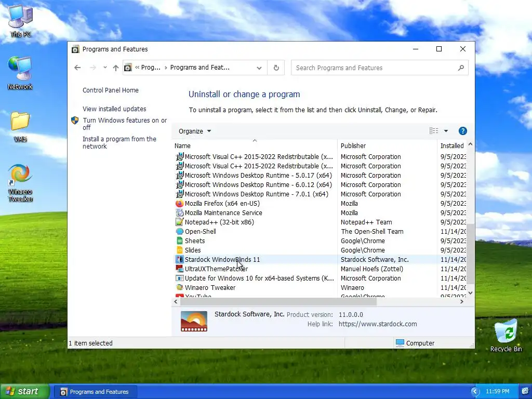Click the Winaero Tweaker list icon
This screenshot has height=399, width=532.
179,287
